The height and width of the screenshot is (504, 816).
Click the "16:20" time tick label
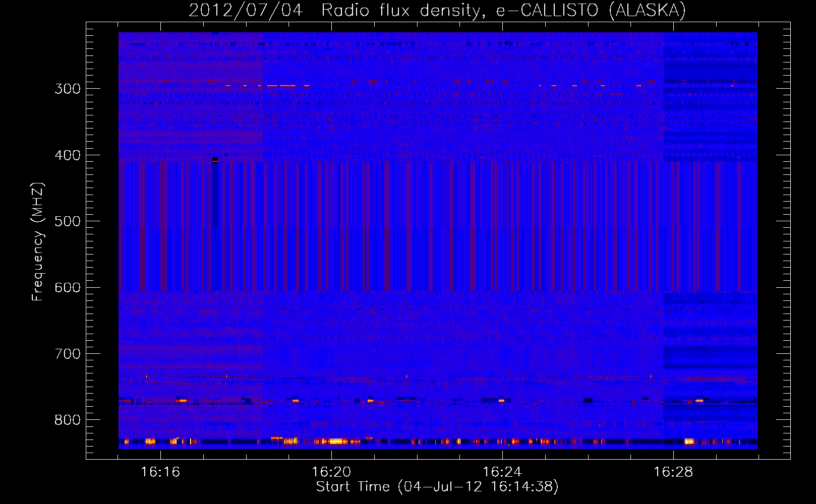pos(331,472)
